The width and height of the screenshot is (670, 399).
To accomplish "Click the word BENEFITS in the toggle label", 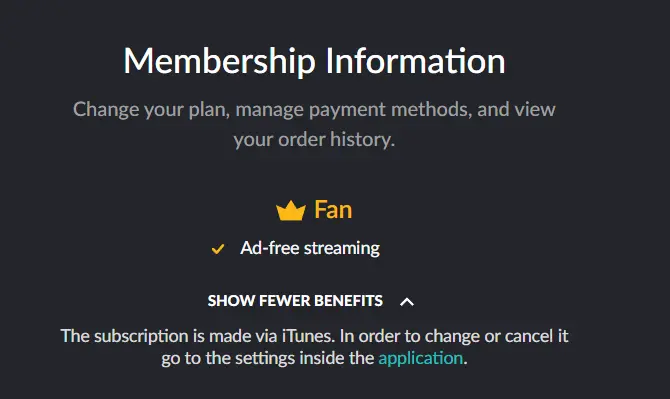I will pos(348,301).
